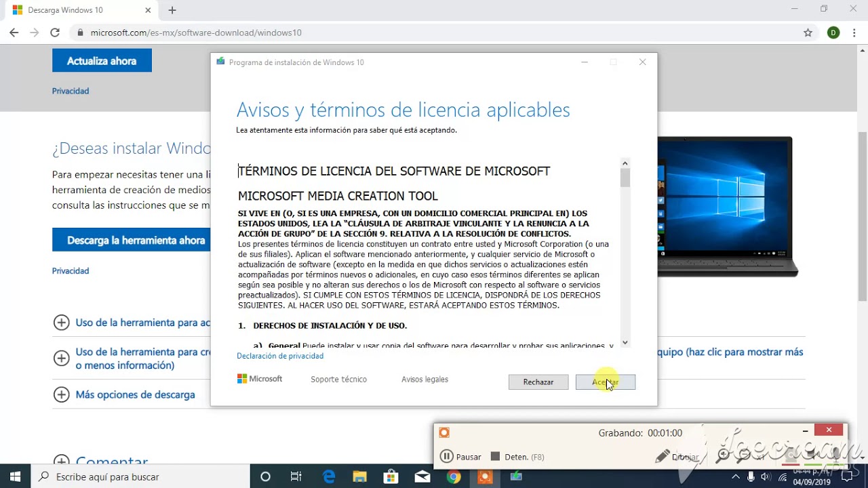Click the recorder zoom in magnifier
The width and height of the screenshot is (868, 488).
click(723, 456)
